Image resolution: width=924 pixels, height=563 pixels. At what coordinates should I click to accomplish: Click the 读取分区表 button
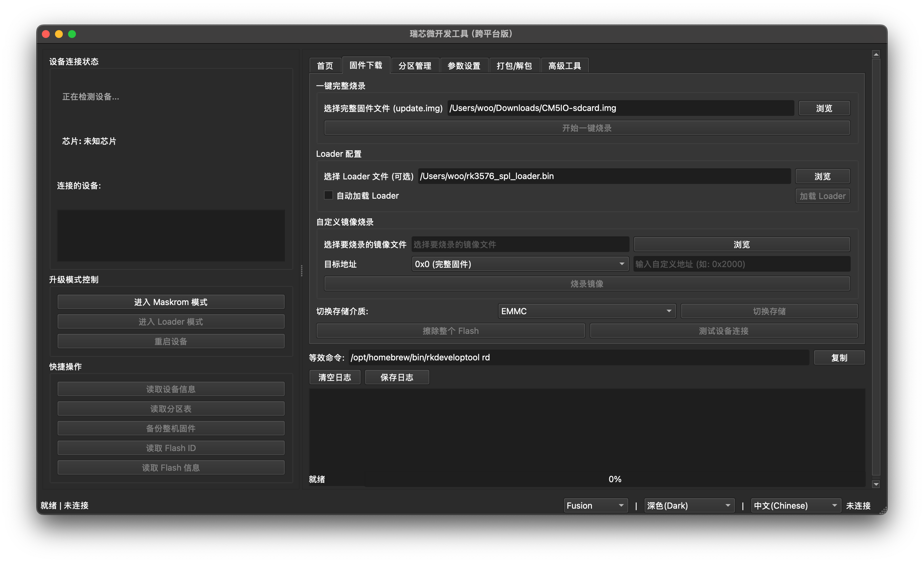pyautogui.click(x=170, y=409)
